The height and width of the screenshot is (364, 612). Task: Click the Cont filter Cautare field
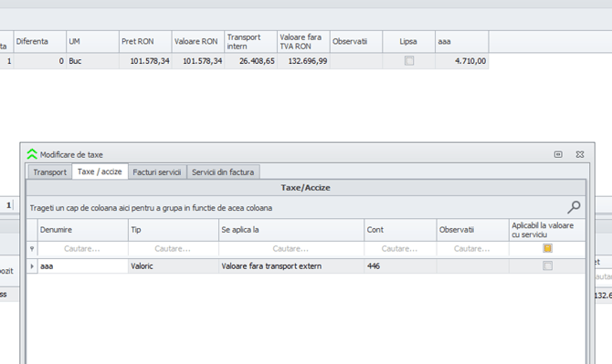coord(400,249)
